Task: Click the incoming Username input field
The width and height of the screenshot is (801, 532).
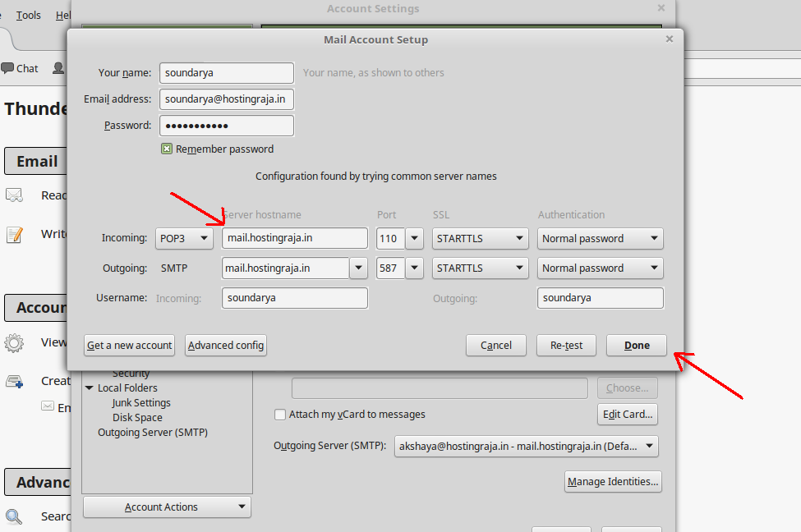Action: pos(294,297)
